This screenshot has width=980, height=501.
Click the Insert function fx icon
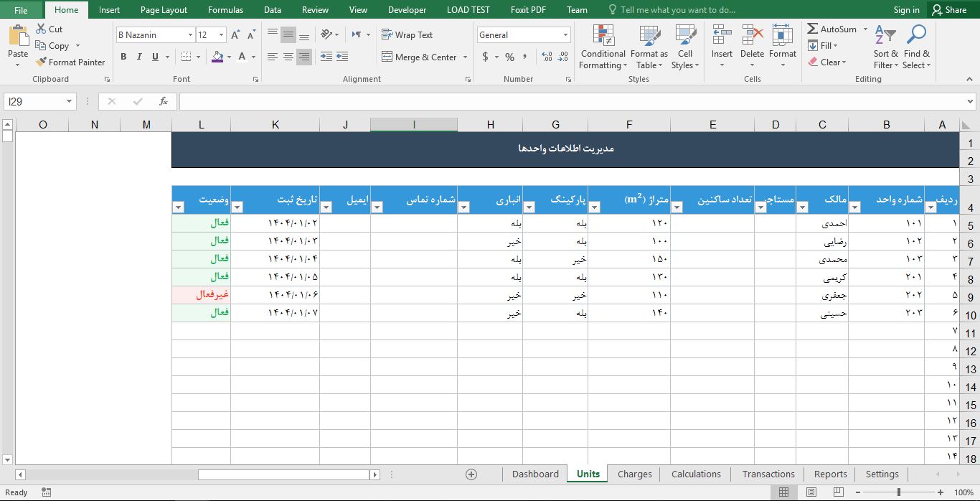click(x=164, y=101)
